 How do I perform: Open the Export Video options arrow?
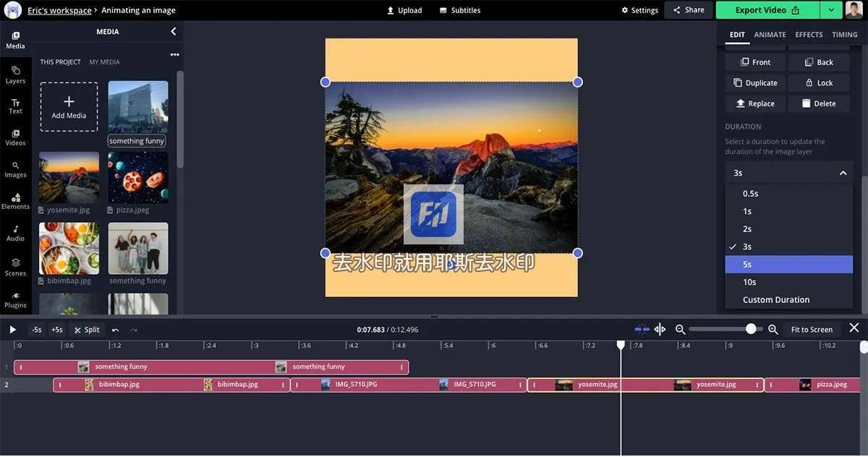pyautogui.click(x=831, y=10)
